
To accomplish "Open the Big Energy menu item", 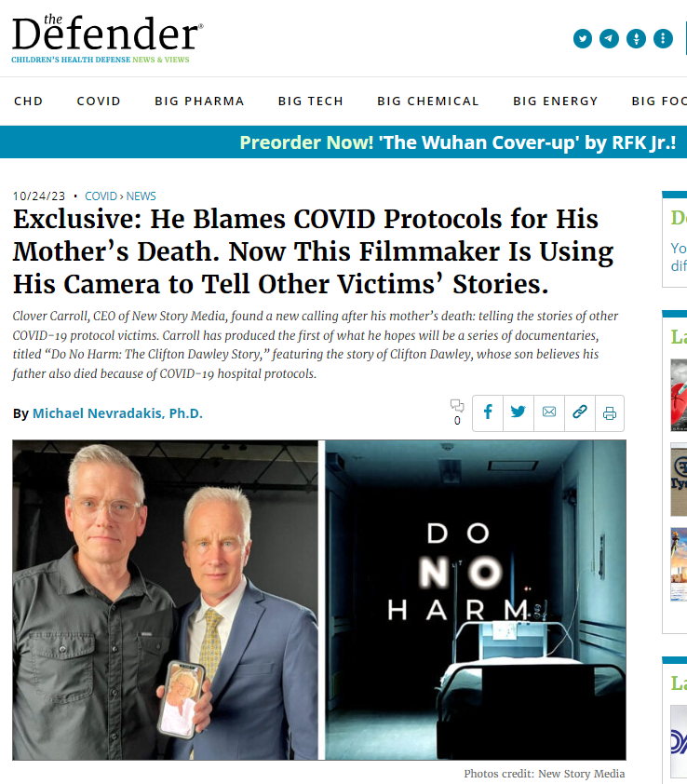I will (556, 101).
